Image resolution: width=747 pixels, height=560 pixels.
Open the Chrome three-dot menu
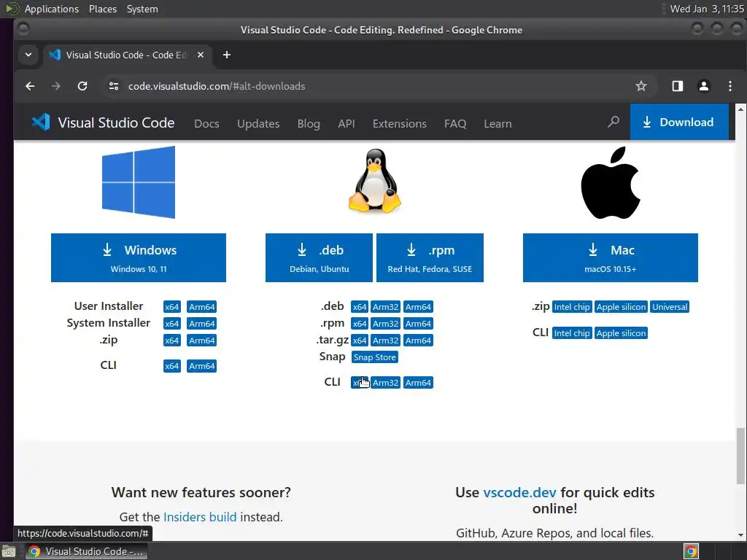730,86
